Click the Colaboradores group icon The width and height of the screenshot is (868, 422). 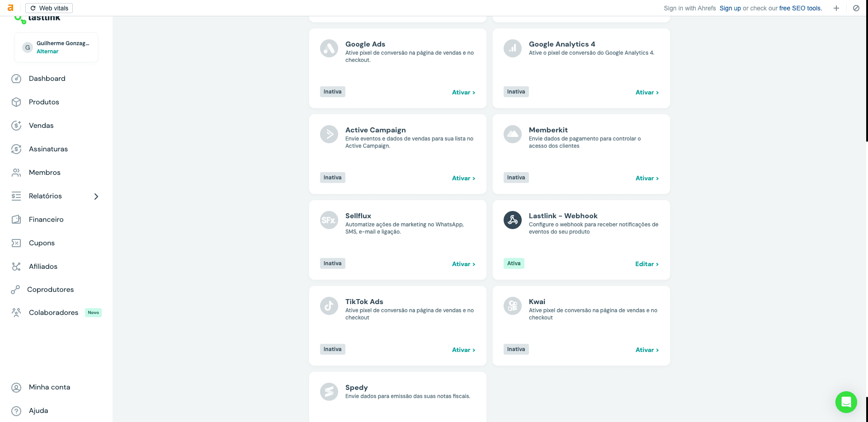tap(16, 313)
